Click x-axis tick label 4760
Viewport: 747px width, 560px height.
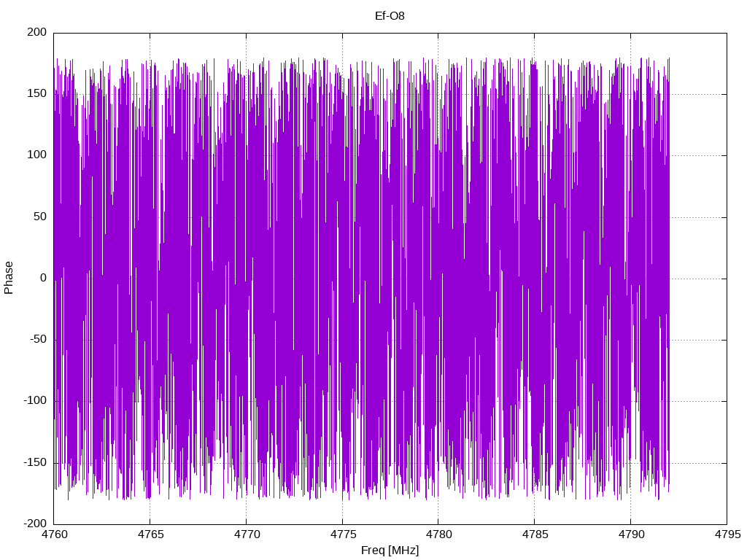[x=54, y=534]
